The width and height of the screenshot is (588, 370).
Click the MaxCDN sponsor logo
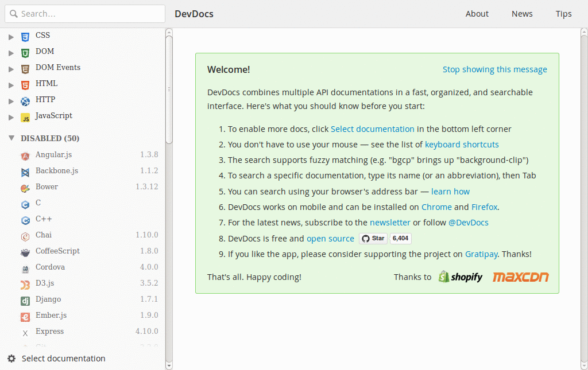[520, 276]
